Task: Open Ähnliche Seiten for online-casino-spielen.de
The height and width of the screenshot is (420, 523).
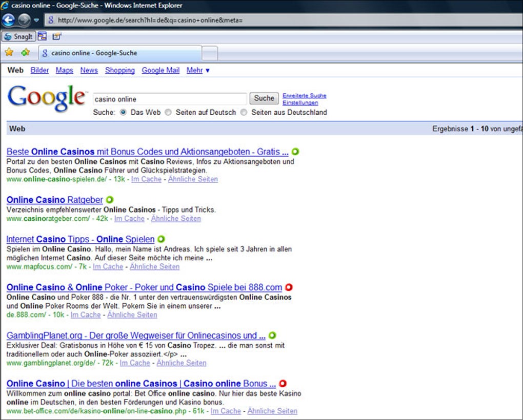Action: 193,179
